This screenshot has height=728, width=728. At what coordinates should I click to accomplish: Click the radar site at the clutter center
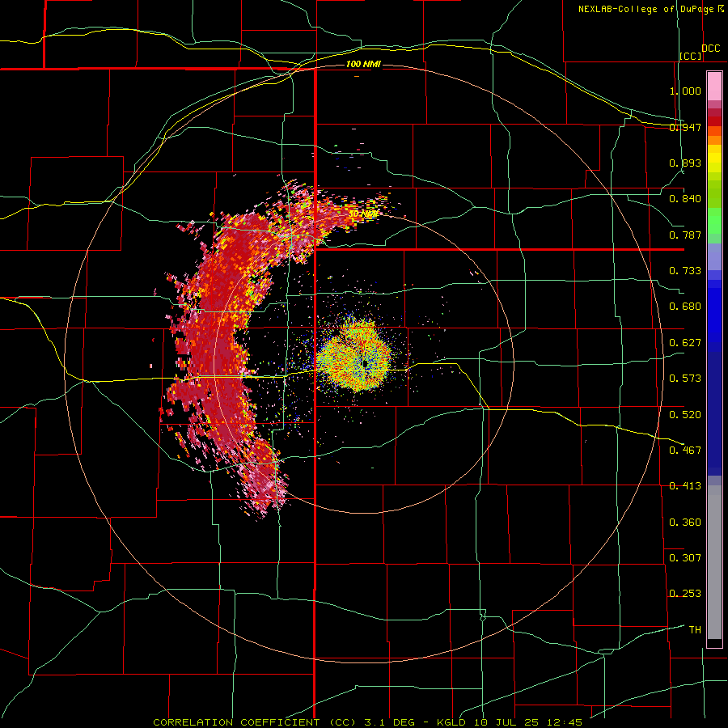tap(366, 363)
